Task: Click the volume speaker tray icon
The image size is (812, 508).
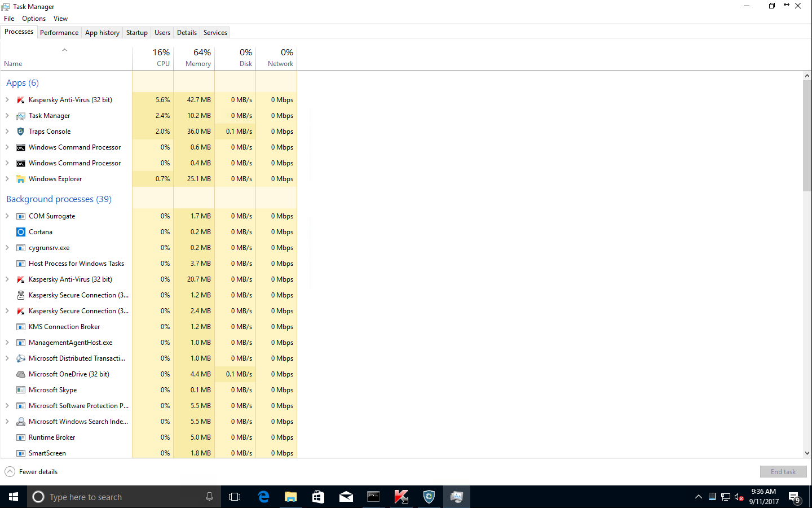Action: [x=739, y=497]
